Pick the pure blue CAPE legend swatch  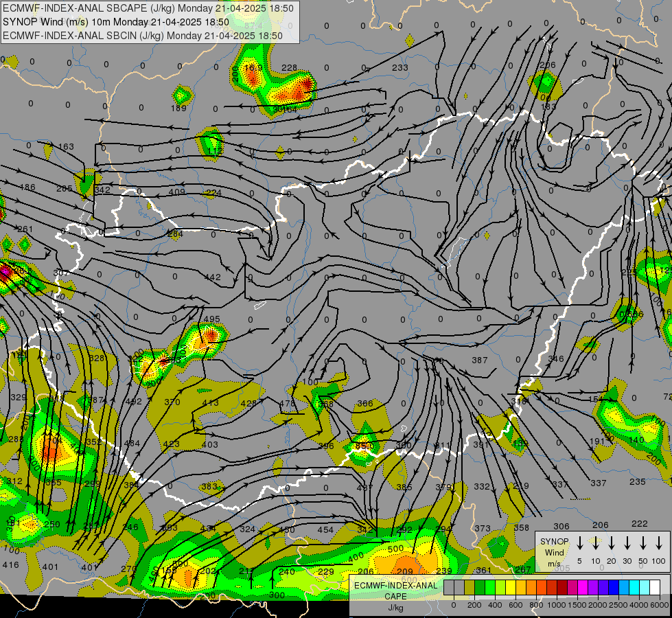(614, 588)
